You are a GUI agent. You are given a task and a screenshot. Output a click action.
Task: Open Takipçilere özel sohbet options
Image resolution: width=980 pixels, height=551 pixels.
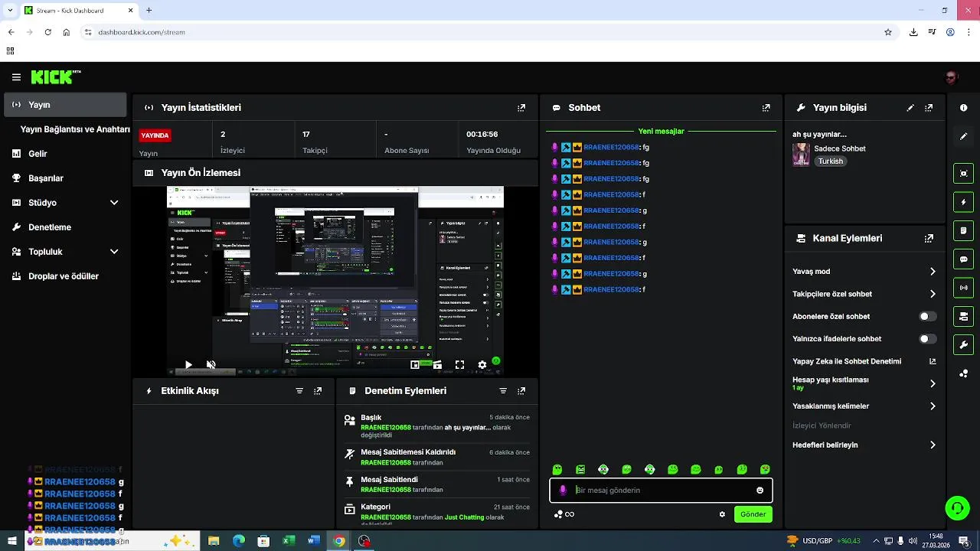click(x=864, y=294)
